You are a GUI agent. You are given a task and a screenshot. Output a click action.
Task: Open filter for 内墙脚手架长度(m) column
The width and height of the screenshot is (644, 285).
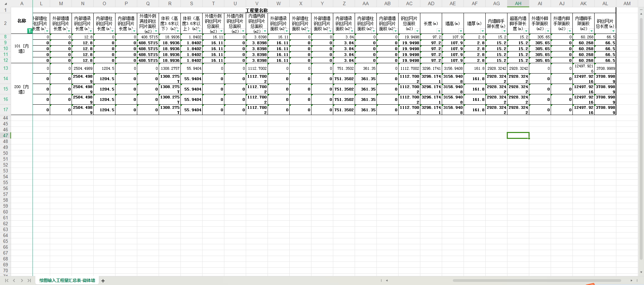[504, 31]
